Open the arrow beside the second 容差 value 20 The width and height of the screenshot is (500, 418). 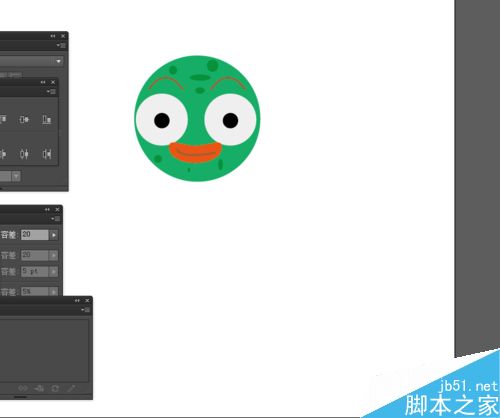pos(54,255)
